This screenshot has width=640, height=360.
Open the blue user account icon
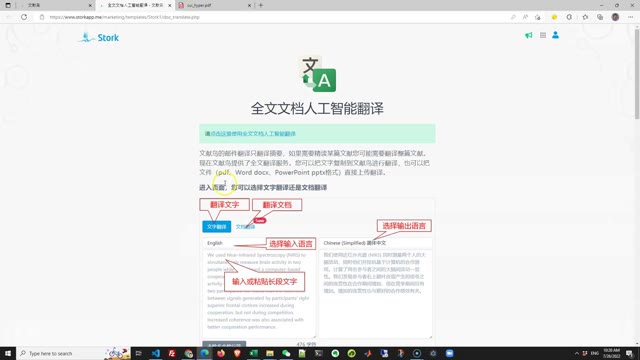click(556, 35)
